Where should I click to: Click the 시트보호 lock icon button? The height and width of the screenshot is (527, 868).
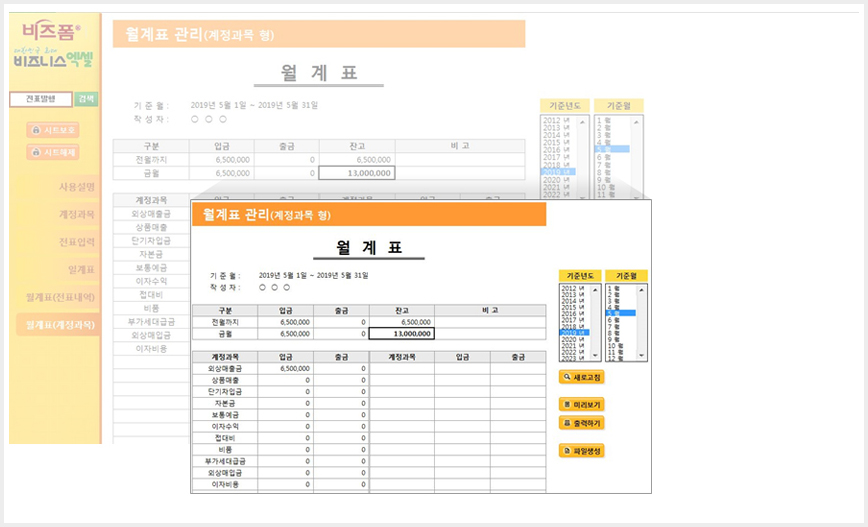pos(53,130)
